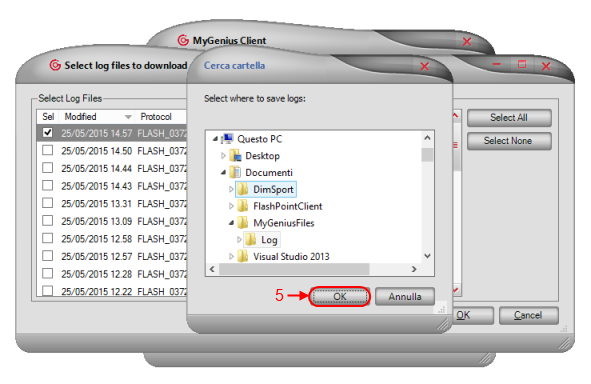Expand the Desktop tree node arrow
Screen dimensions: 591x384
tap(223, 156)
